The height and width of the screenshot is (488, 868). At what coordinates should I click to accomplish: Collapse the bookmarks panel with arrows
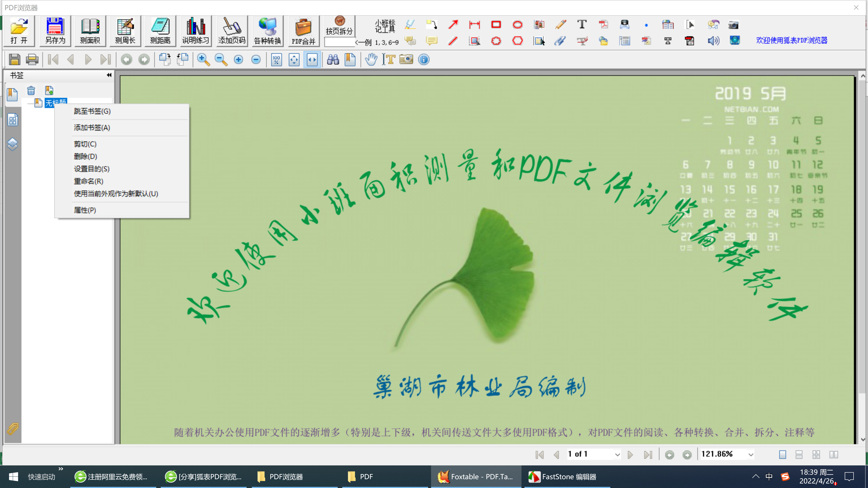109,75
